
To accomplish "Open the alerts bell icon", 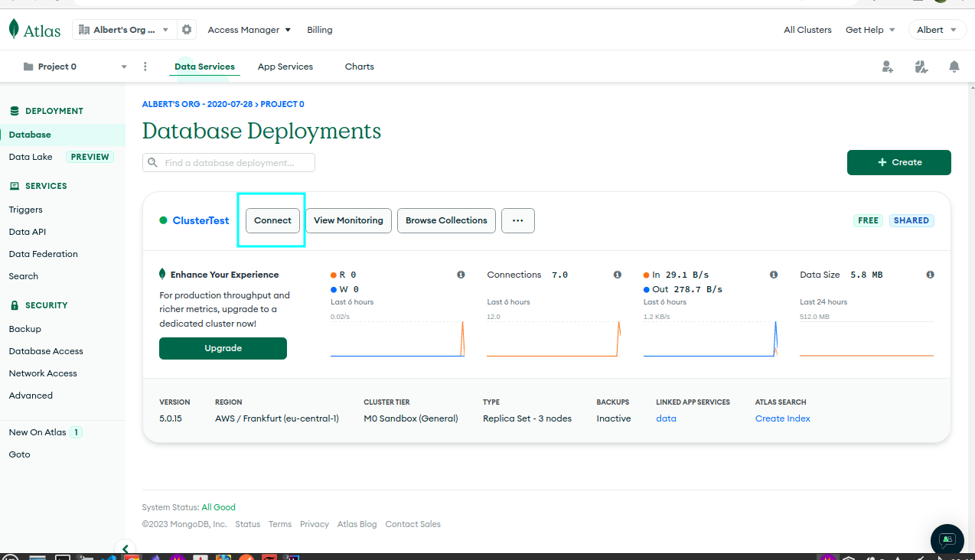I will [954, 67].
